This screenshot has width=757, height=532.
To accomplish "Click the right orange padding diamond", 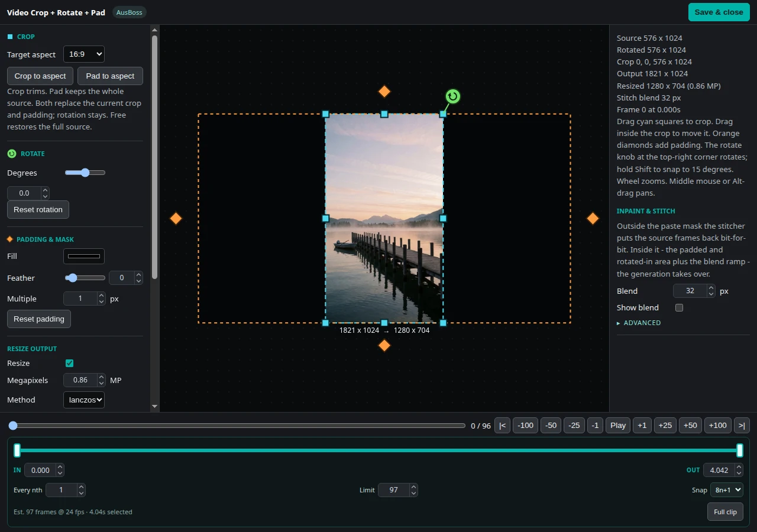I will 593,218.
